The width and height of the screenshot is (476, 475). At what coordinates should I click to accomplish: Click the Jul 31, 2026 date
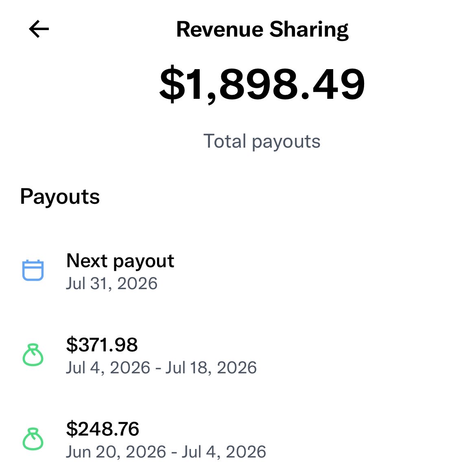click(112, 283)
